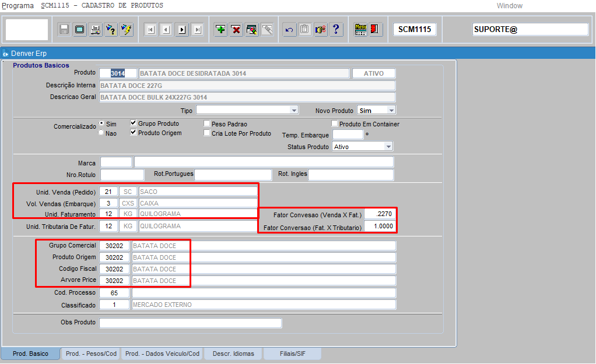Image resolution: width=596 pixels, height=364 pixels.
Task: Click the Execute Query lightning icon
Action: [127, 29]
